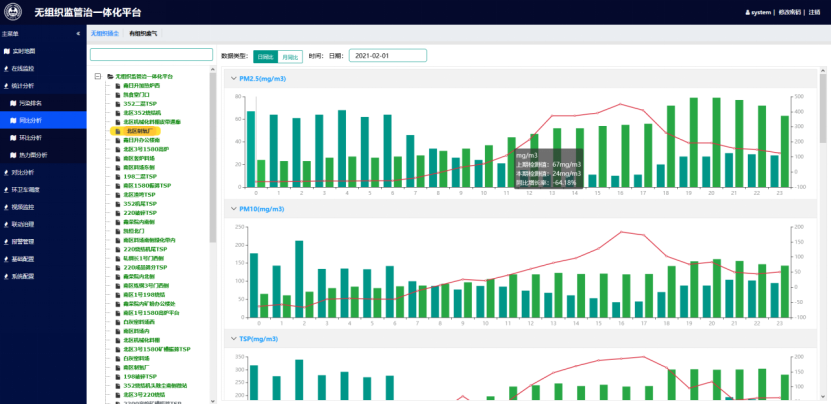Open the date field showing 2021-02-01
The image size is (831, 404).
pyautogui.click(x=387, y=56)
